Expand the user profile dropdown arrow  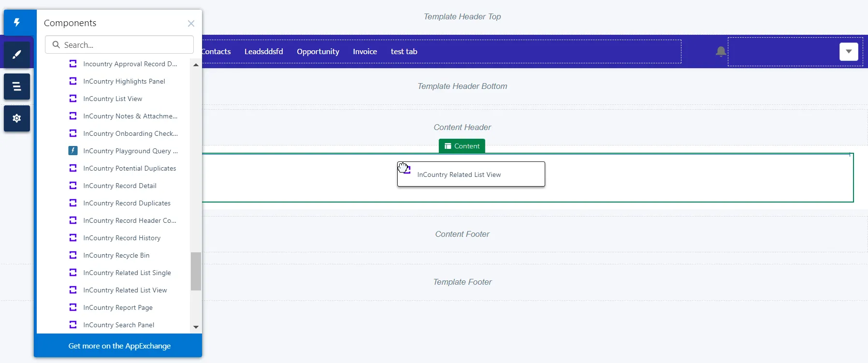[848, 52]
